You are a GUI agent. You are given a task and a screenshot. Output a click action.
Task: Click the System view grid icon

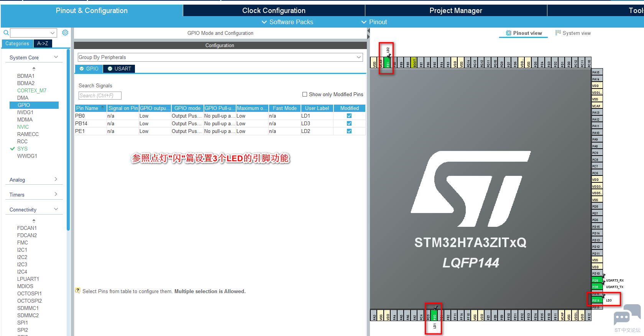tap(558, 33)
